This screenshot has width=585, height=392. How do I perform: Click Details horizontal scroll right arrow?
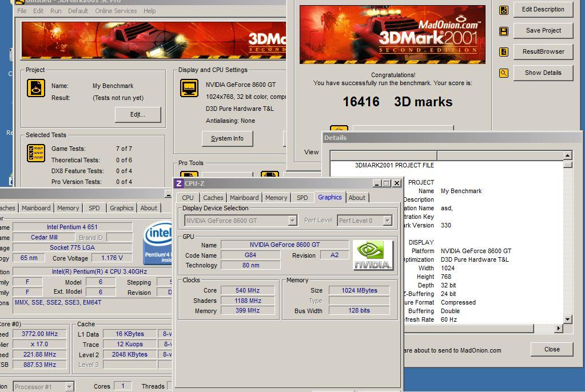(559, 328)
